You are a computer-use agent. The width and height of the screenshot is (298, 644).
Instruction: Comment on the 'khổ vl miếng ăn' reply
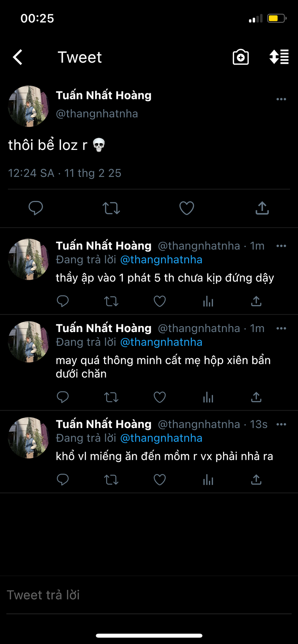tap(63, 480)
